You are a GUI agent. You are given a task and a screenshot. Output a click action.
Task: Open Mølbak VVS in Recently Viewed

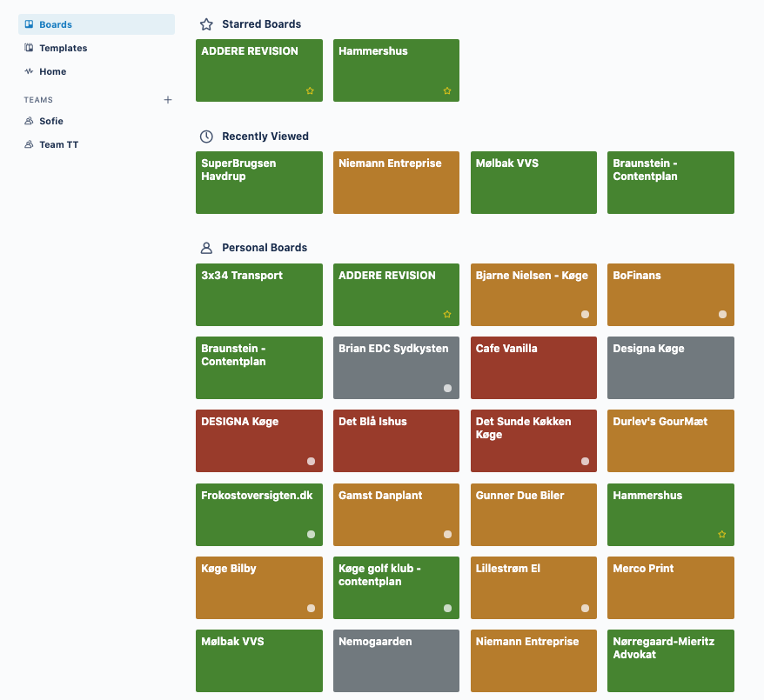[x=533, y=183]
